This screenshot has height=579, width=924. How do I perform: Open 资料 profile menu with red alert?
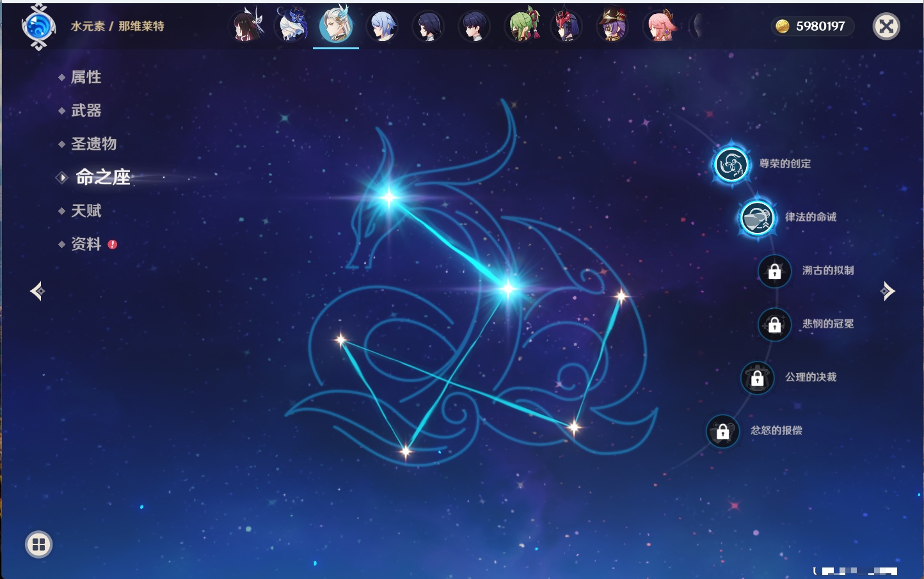pos(86,244)
